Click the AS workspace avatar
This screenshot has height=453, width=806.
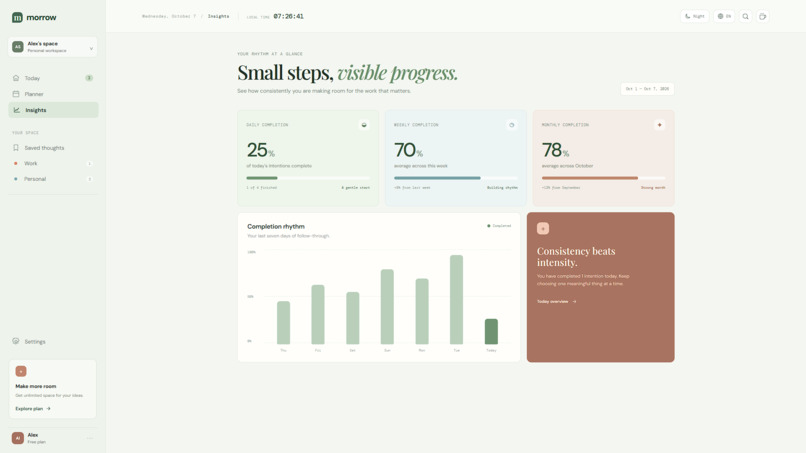(x=17, y=47)
